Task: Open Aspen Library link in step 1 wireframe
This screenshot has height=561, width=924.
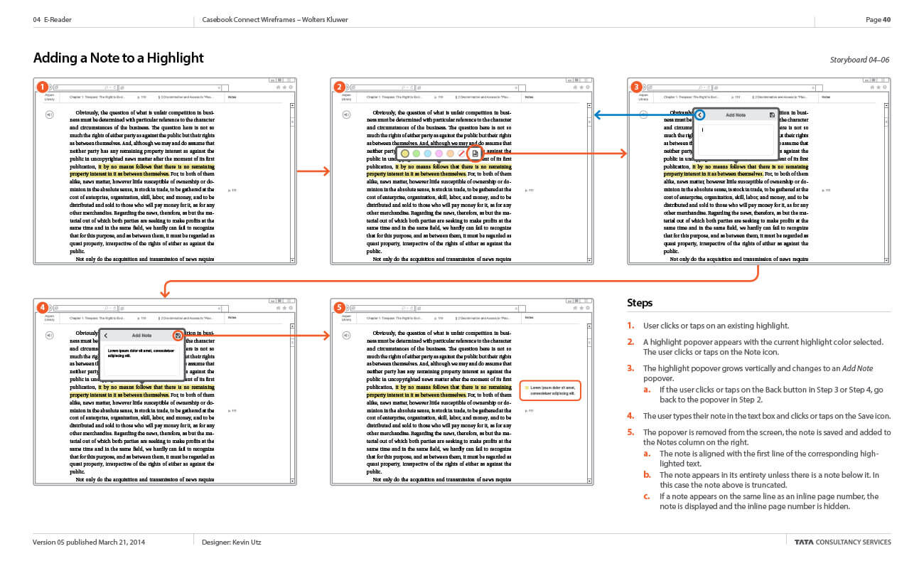Action: coord(48,97)
